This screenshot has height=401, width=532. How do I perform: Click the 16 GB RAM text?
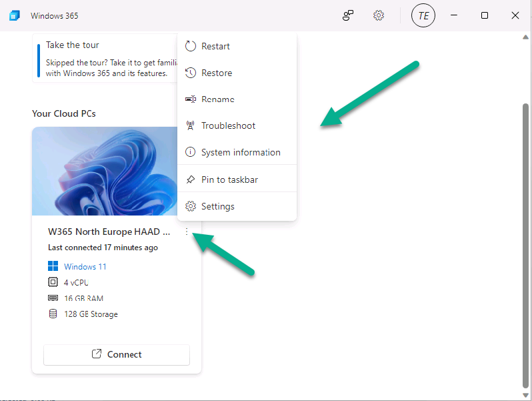tap(83, 298)
